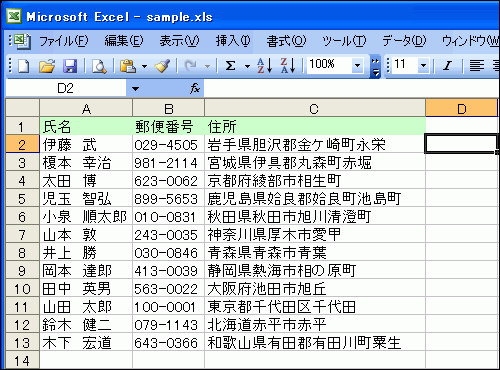The image size is (500, 370).
Task: Open the ファイル(F) menu
Action: tap(64, 41)
